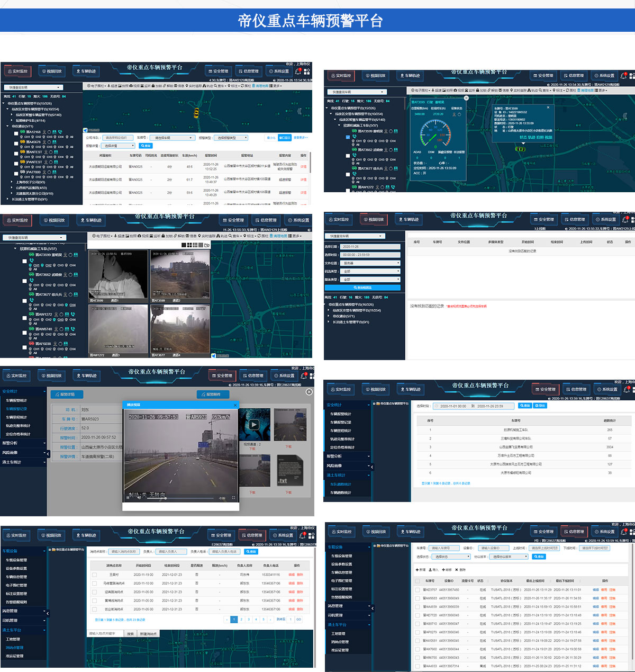
Task: Open the 协议版本 dropdown above the device table
Action: coord(509,557)
